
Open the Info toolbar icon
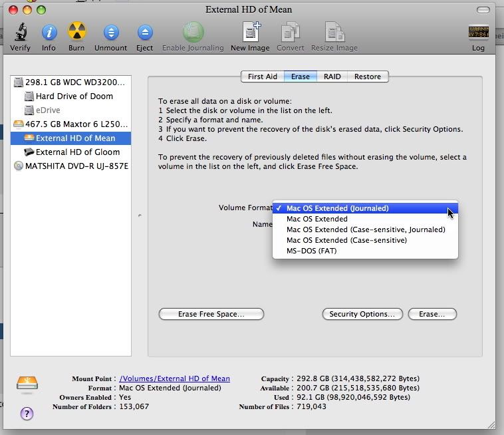49,32
